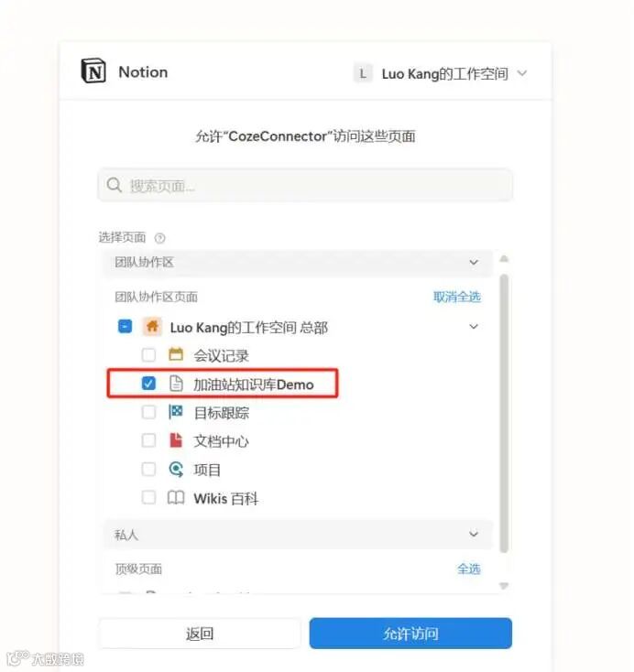Click the target icon next to 项目
634x672 pixels.
[x=175, y=469]
